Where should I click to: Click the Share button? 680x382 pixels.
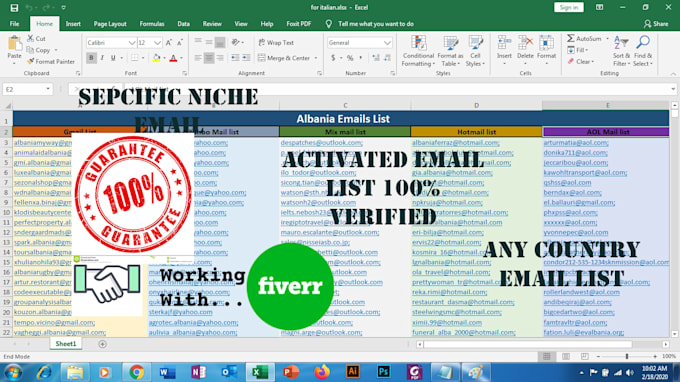pyautogui.click(x=656, y=24)
